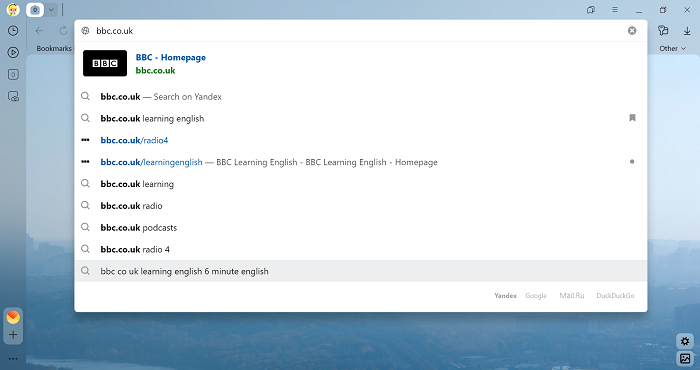This screenshot has width=700, height=370.
Task: Add a new item with plus icon
Action: point(13,335)
